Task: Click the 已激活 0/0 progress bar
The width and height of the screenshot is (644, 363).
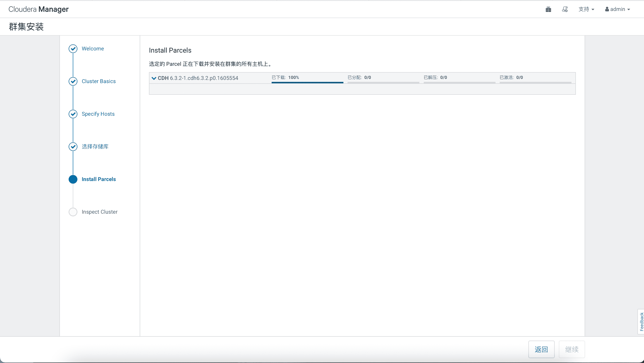Action: [x=535, y=83]
